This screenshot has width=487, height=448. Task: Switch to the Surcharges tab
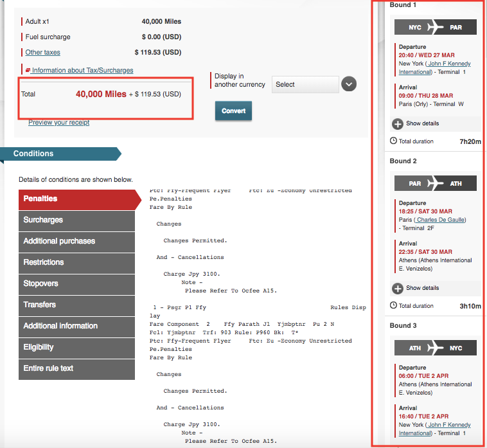point(76,220)
